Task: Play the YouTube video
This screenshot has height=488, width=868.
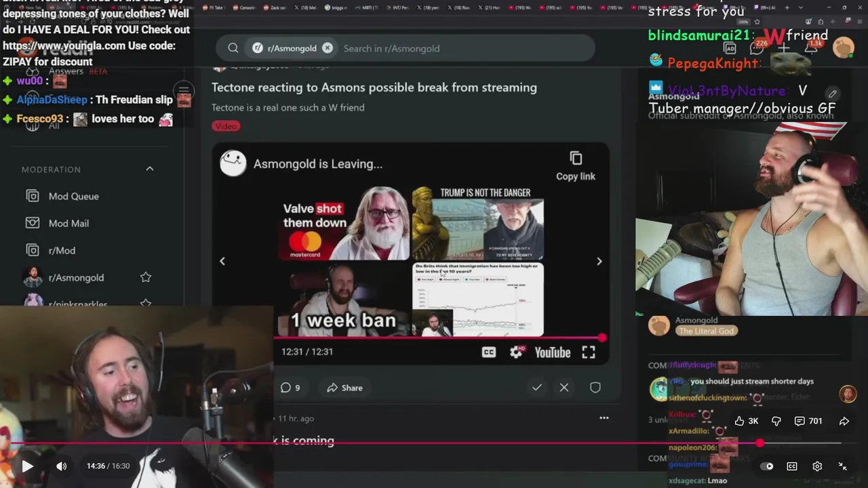Action: pos(27,466)
